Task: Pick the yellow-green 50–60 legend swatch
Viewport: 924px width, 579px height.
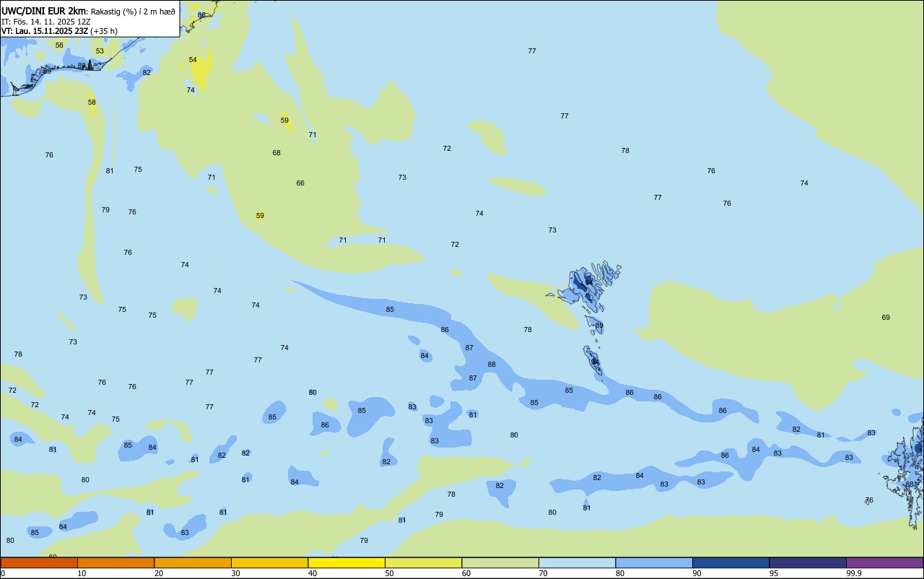Action: pyautogui.click(x=423, y=562)
